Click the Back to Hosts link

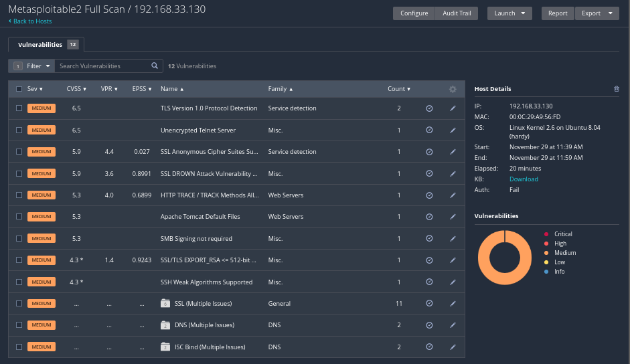click(x=30, y=21)
